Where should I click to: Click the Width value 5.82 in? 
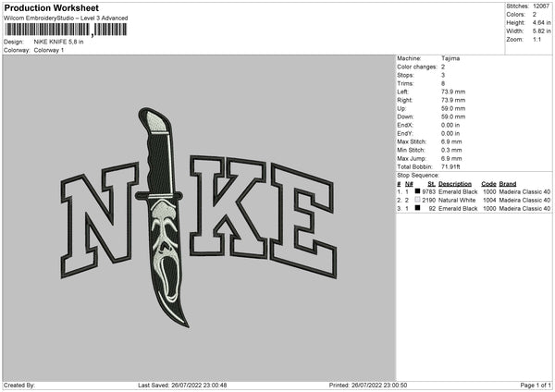tap(541, 31)
